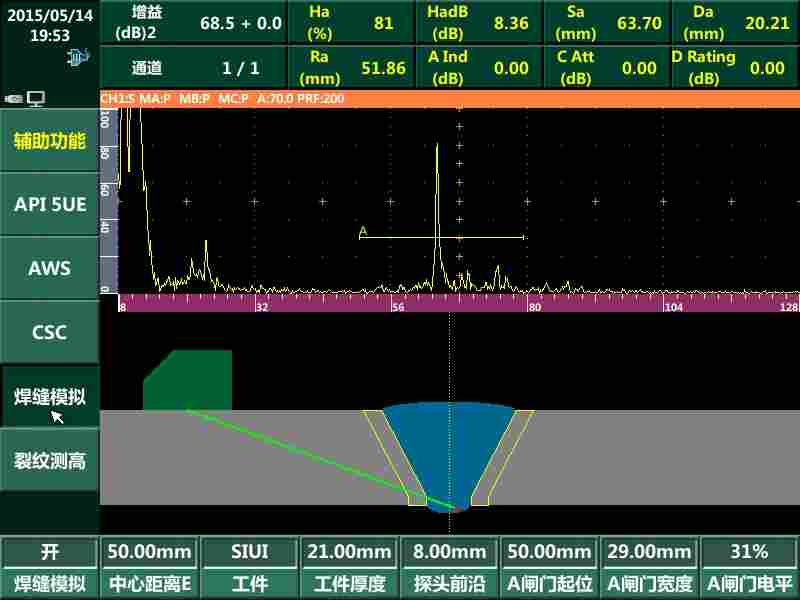Expand the A闸门宽度 gate width selector

tap(648, 551)
